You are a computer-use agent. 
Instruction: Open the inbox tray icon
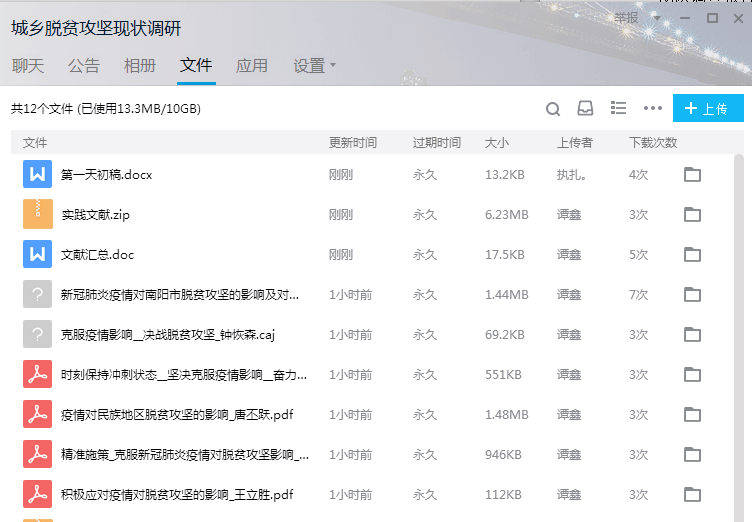[x=585, y=109]
